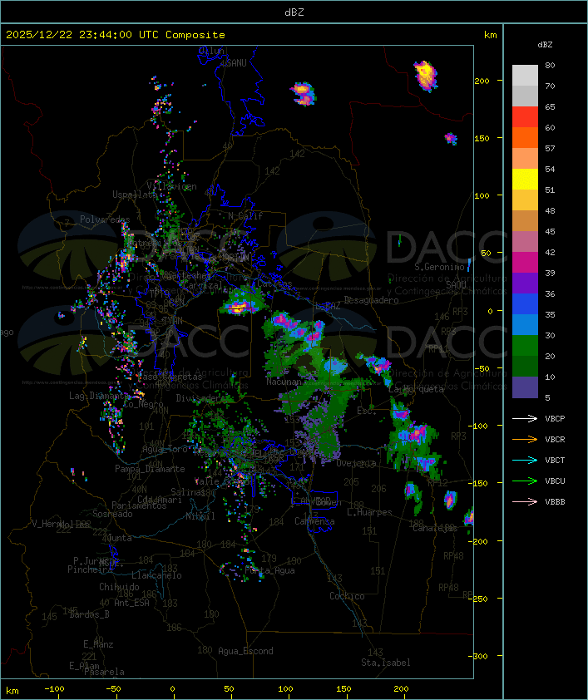Image resolution: width=588 pixels, height=700 pixels.
Task: Click the cyan VBCT arrow icon
Action: point(525,460)
